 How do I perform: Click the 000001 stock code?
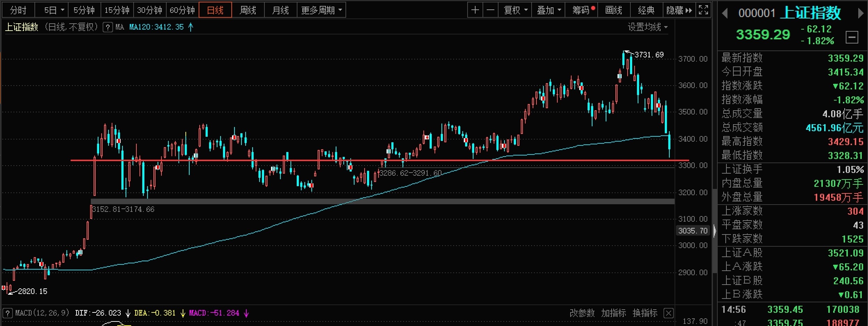click(x=757, y=14)
